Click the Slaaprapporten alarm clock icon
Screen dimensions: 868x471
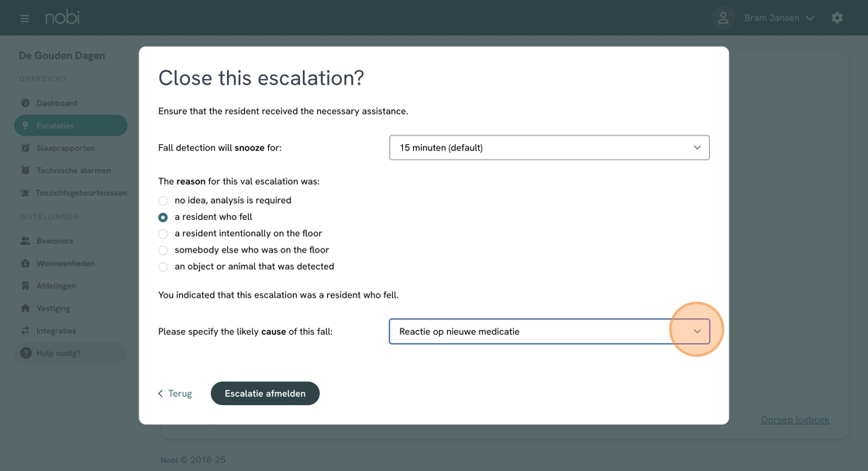26,148
